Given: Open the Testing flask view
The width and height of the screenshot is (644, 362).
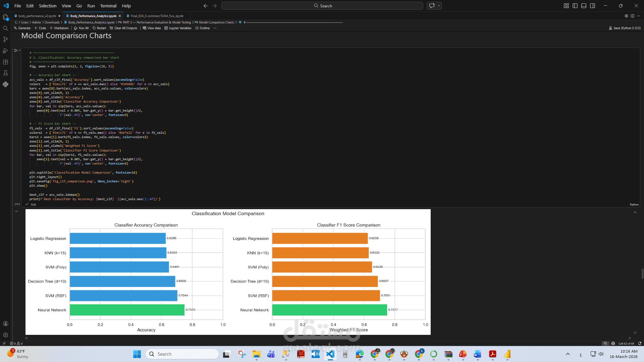Looking at the screenshot, I should (x=5, y=73).
